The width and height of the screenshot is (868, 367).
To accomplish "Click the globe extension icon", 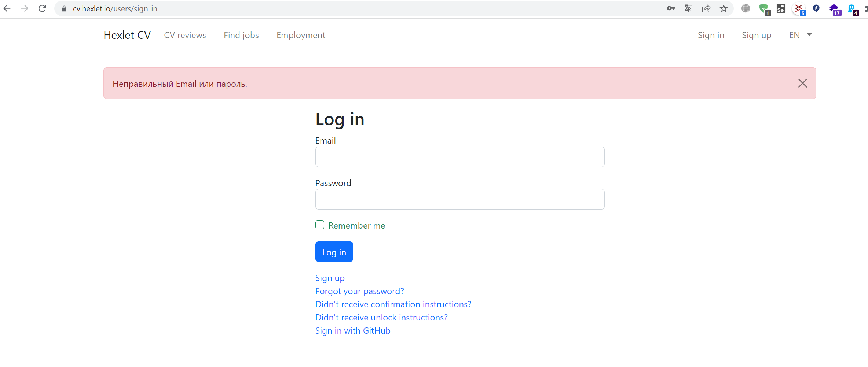I will (x=745, y=8).
